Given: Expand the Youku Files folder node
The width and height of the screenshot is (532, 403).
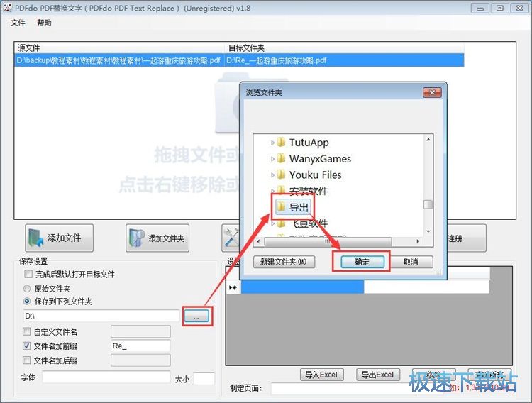Looking at the screenshot, I should click(x=272, y=175).
